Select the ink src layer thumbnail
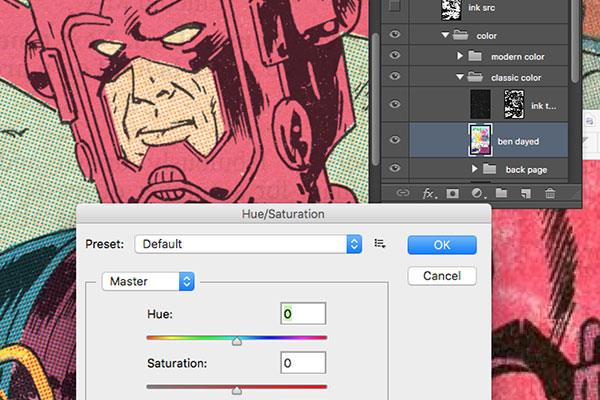 [451, 9]
